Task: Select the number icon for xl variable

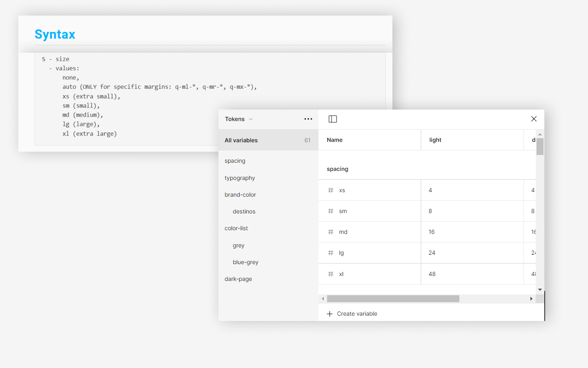Action: click(x=330, y=274)
